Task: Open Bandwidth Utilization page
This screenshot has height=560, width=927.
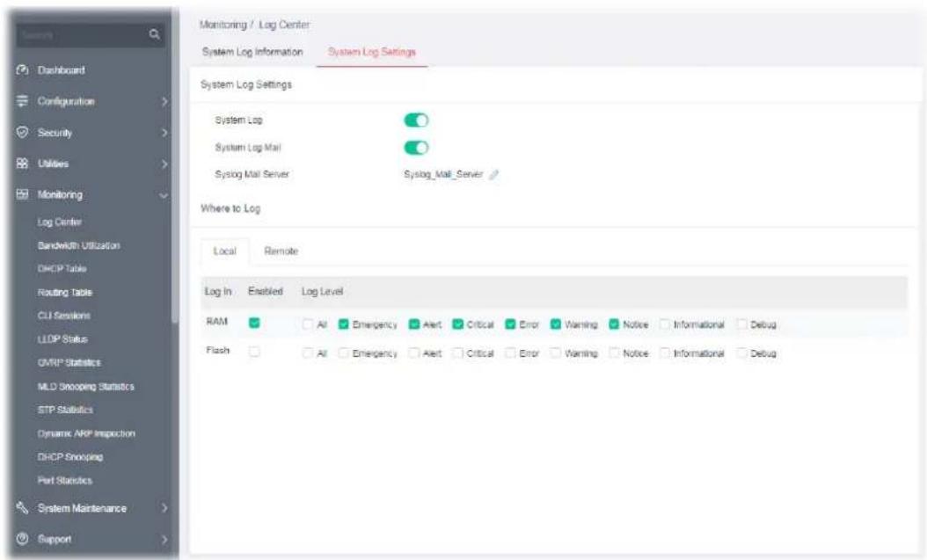Action: point(78,245)
